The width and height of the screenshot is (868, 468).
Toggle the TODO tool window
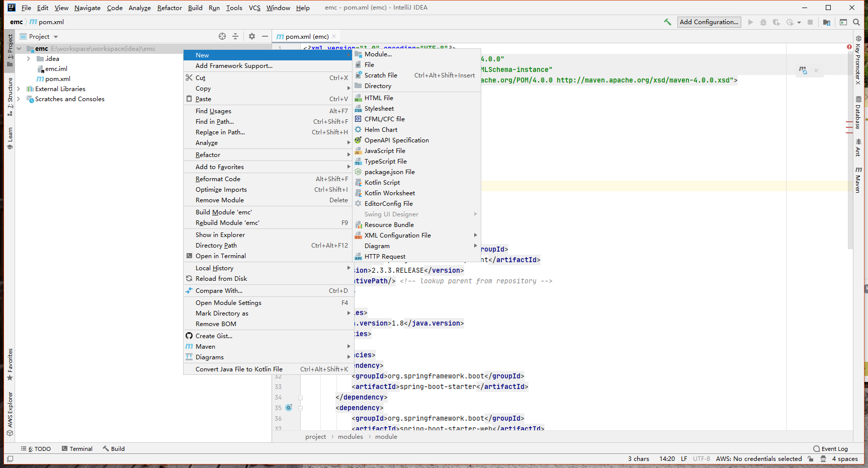click(36, 448)
